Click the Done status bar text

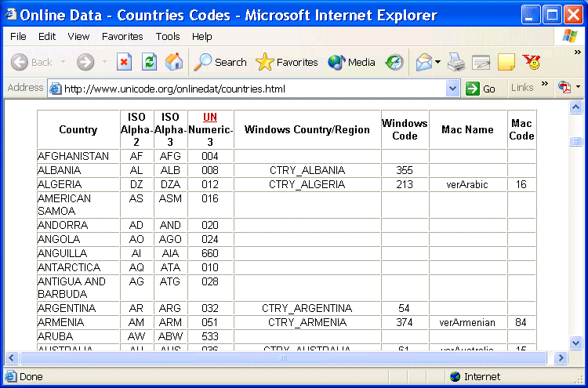(x=31, y=376)
